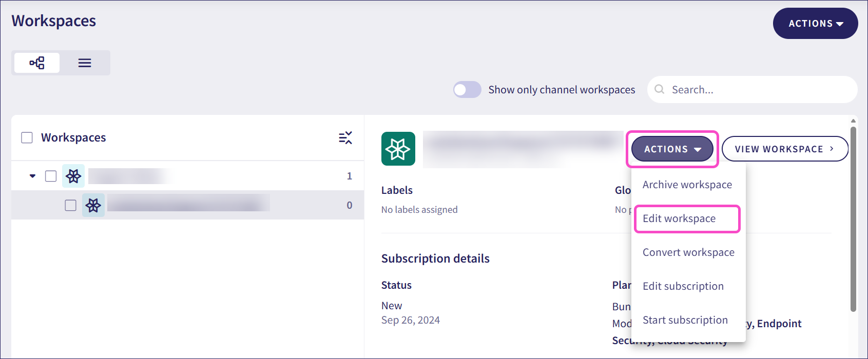The image size is (868, 359).
Task: Click the collapse all tree icon
Action: tap(345, 137)
